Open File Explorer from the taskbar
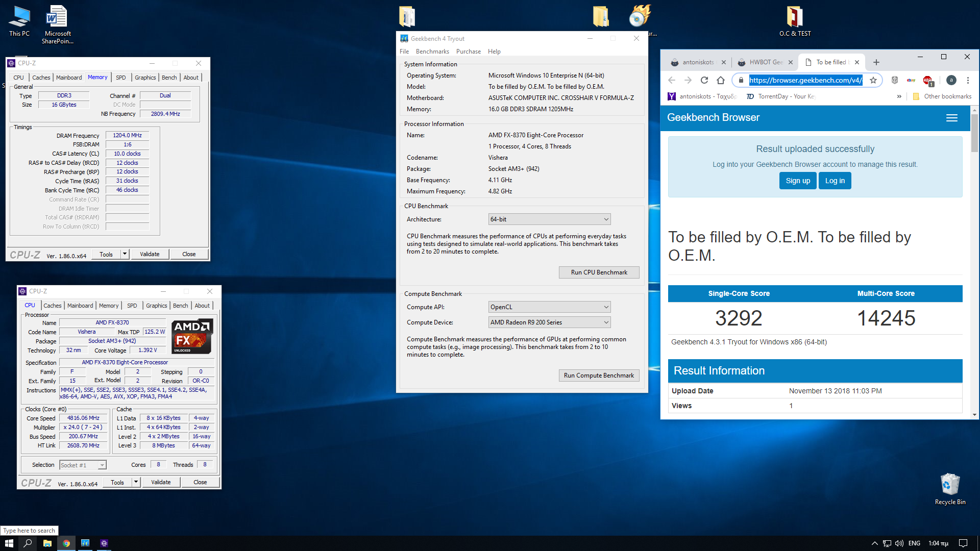 [x=47, y=543]
